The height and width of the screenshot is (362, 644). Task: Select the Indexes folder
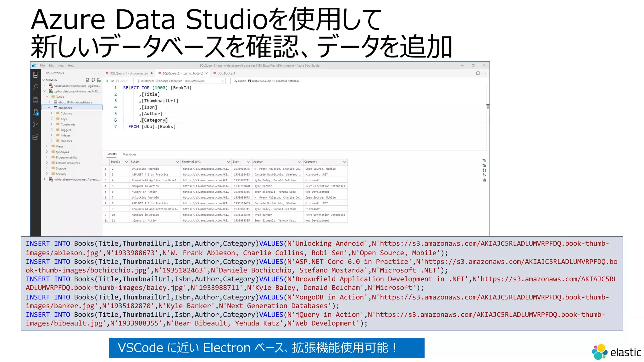(65, 135)
